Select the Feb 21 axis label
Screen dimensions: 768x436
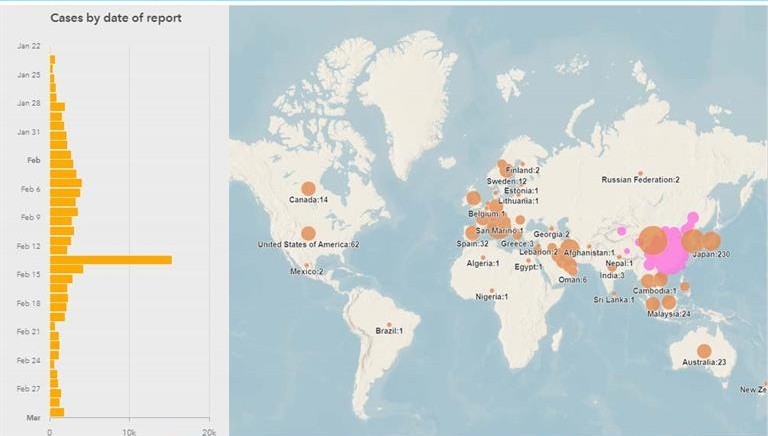click(x=28, y=332)
